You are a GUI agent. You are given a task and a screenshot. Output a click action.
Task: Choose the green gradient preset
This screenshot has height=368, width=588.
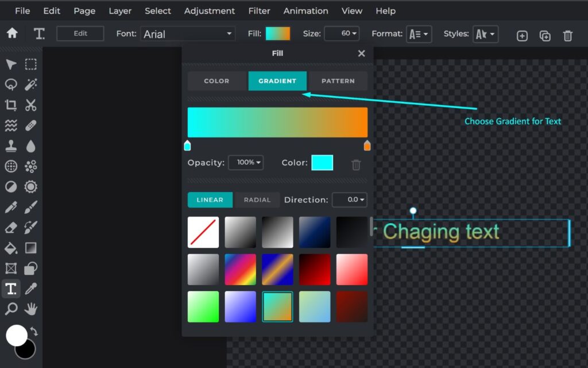203,306
